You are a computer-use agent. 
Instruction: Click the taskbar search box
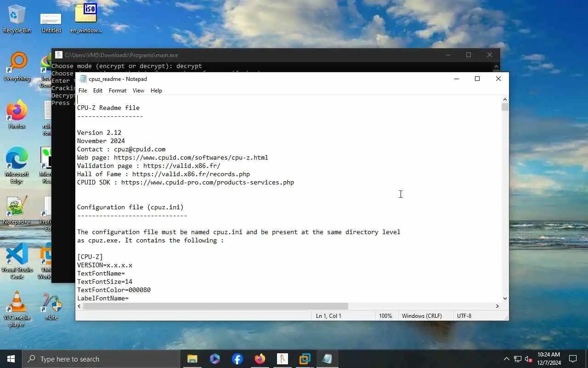pos(101,359)
